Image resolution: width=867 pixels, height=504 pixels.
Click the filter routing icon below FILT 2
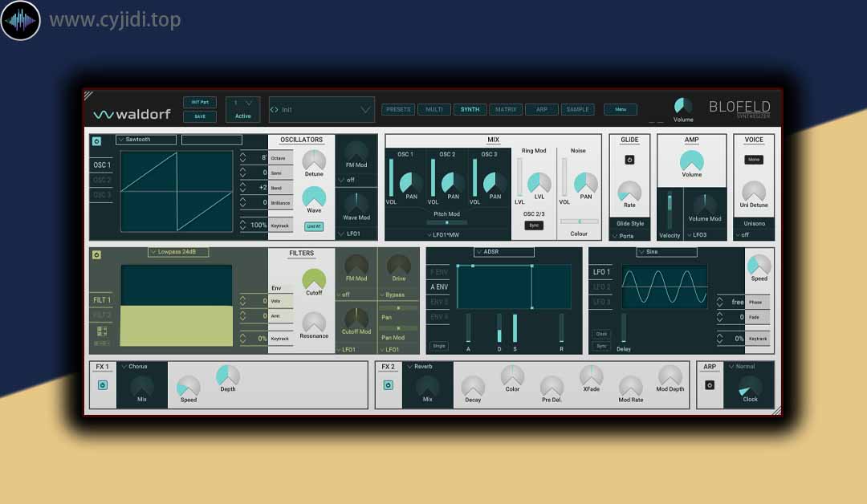click(x=102, y=331)
